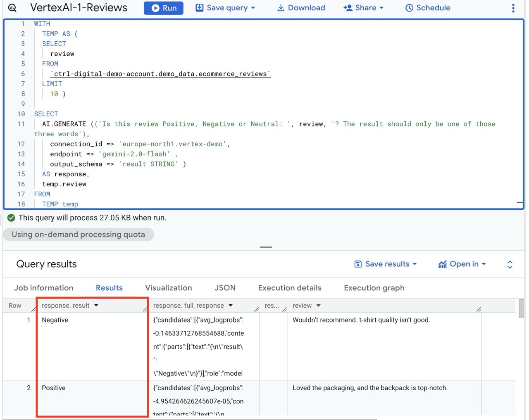Image resolution: width=529 pixels, height=420 pixels.
Task: Click the on-demand processing quota chip
Action: click(x=79, y=235)
